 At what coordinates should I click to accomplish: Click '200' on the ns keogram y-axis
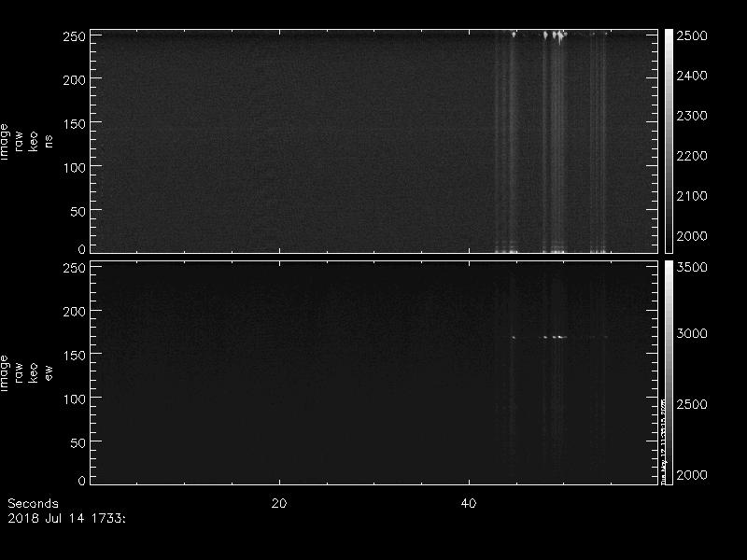click(x=75, y=80)
